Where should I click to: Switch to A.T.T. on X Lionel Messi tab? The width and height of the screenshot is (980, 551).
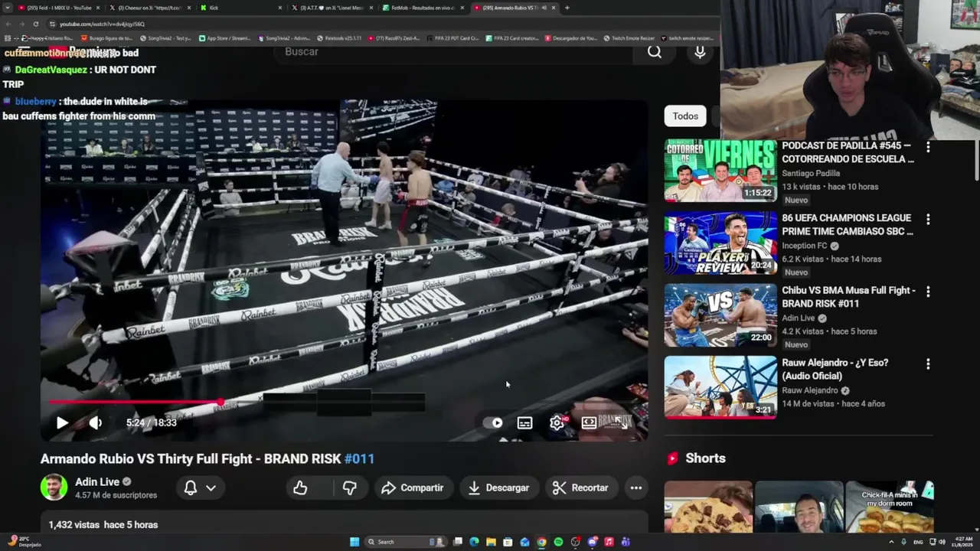[331, 8]
